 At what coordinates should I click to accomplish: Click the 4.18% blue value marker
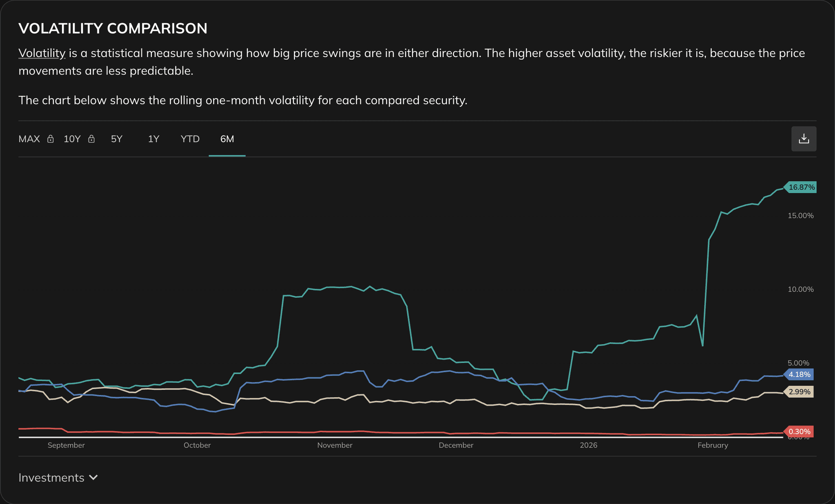pyautogui.click(x=798, y=373)
